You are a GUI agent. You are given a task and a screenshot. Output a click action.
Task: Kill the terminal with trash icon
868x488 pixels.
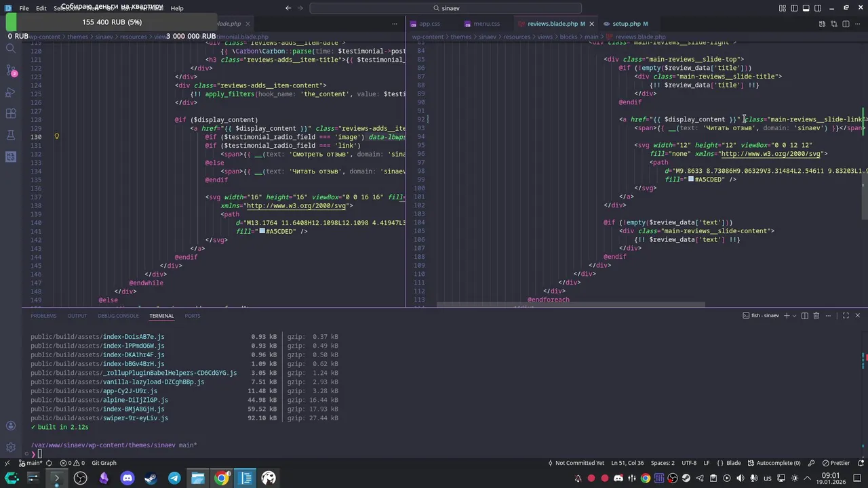(816, 316)
